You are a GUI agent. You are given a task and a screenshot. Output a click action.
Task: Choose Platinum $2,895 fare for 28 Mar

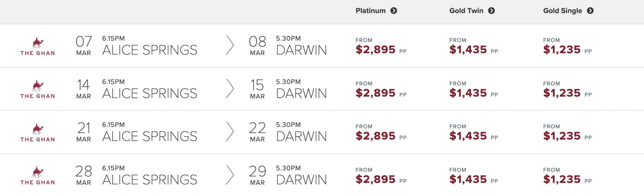pos(375,179)
